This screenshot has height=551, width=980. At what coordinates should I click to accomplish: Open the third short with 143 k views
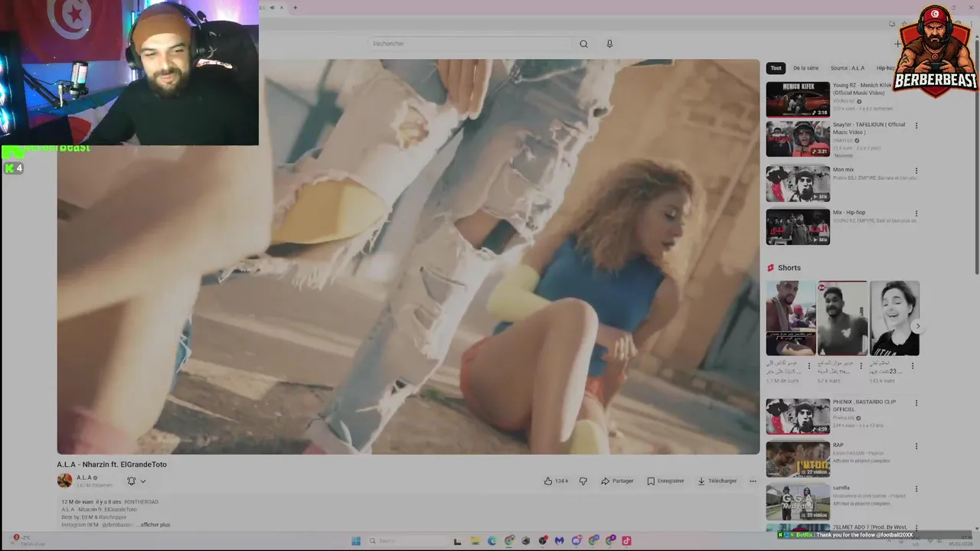pyautogui.click(x=894, y=318)
